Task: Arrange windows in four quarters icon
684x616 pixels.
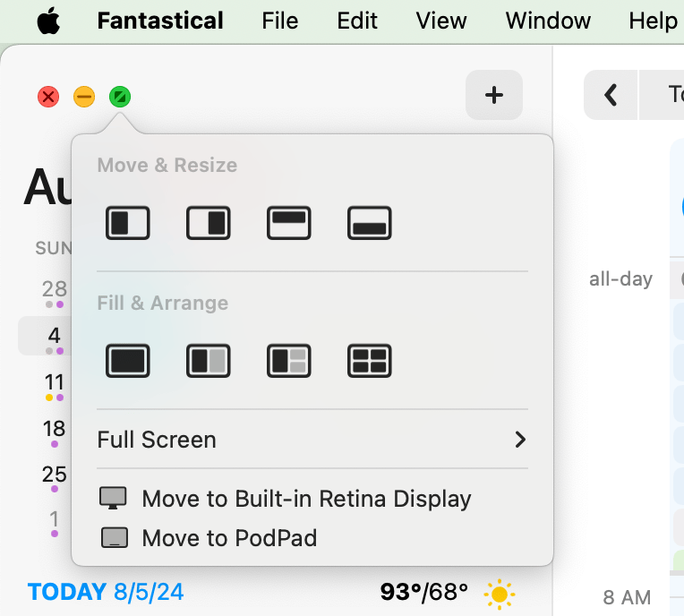Action: point(370,361)
